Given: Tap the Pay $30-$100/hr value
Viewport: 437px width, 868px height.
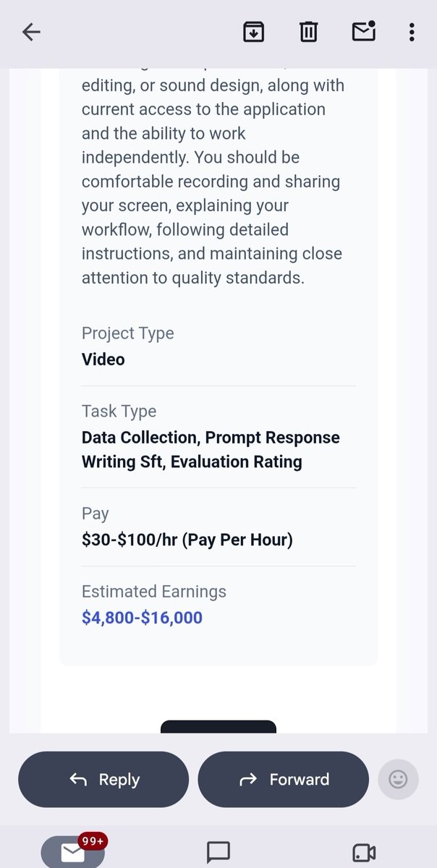Looking at the screenshot, I should [x=187, y=540].
